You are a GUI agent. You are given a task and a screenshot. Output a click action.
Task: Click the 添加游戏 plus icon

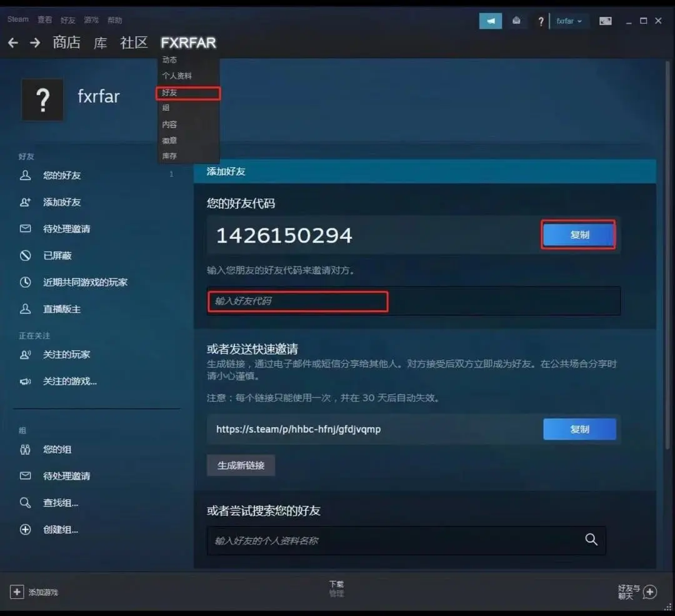(17, 592)
